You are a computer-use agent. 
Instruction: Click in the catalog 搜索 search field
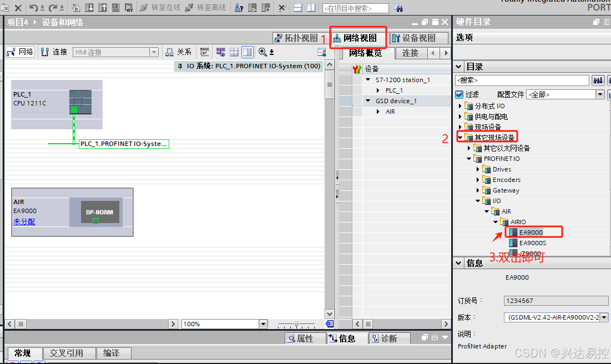pos(522,80)
